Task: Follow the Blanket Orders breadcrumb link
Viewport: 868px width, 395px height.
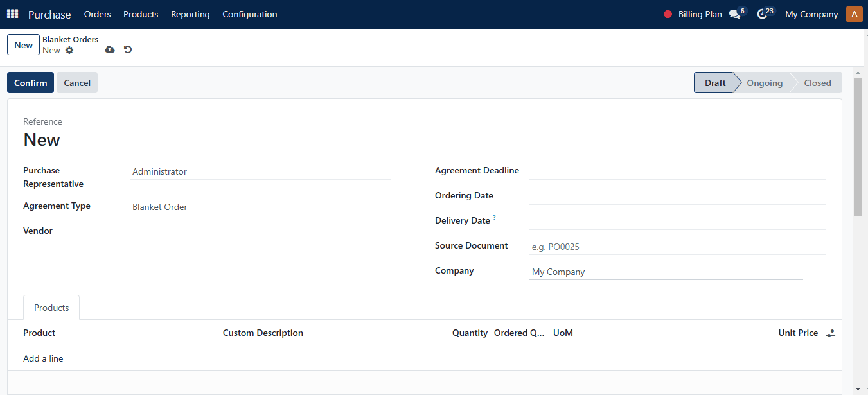Action: (x=71, y=39)
